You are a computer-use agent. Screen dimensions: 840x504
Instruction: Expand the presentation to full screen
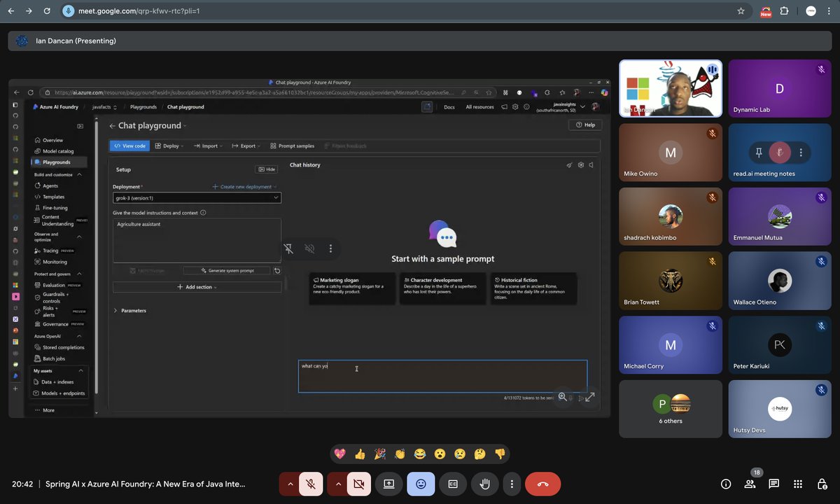590,397
